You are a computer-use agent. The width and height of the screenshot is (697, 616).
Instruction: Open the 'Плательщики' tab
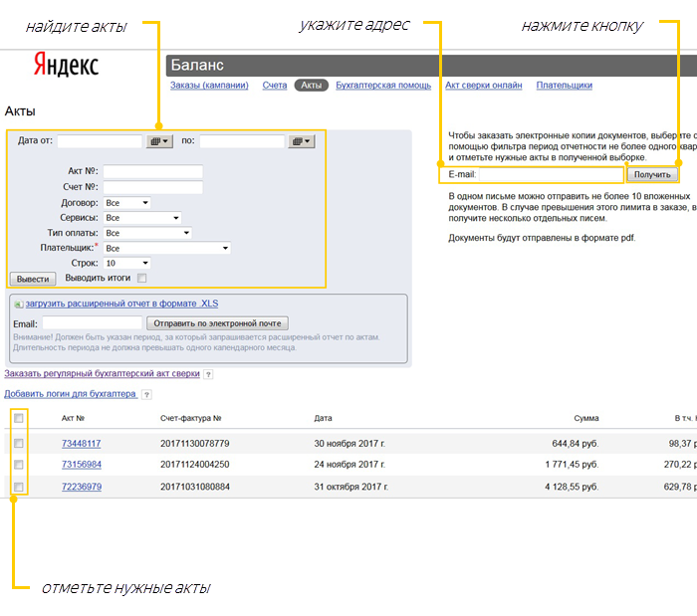(x=565, y=86)
